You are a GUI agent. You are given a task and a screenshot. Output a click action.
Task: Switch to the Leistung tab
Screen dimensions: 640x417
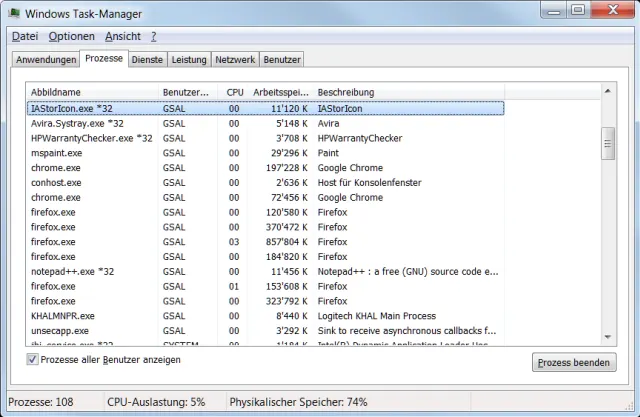click(x=189, y=60)
